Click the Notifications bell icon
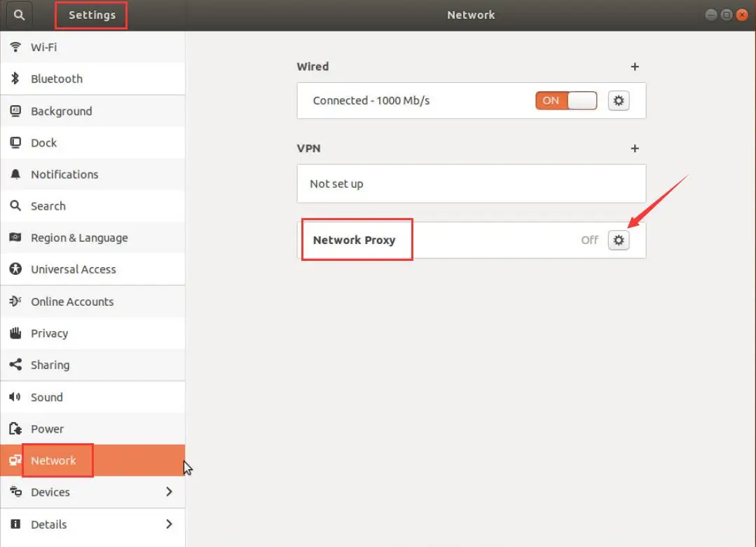756x547 pixels. pyautogui.click(x=15, y=175)
